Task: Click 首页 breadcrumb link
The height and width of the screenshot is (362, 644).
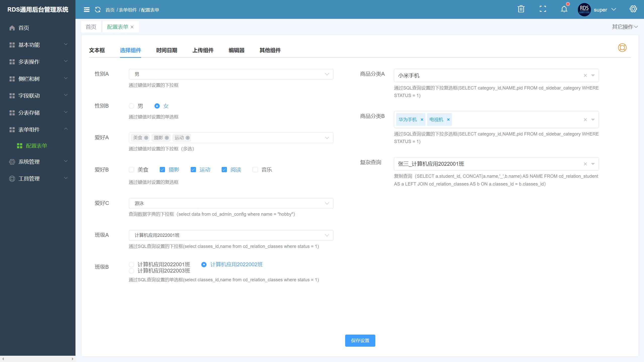Action: click(x=110, y=10)
